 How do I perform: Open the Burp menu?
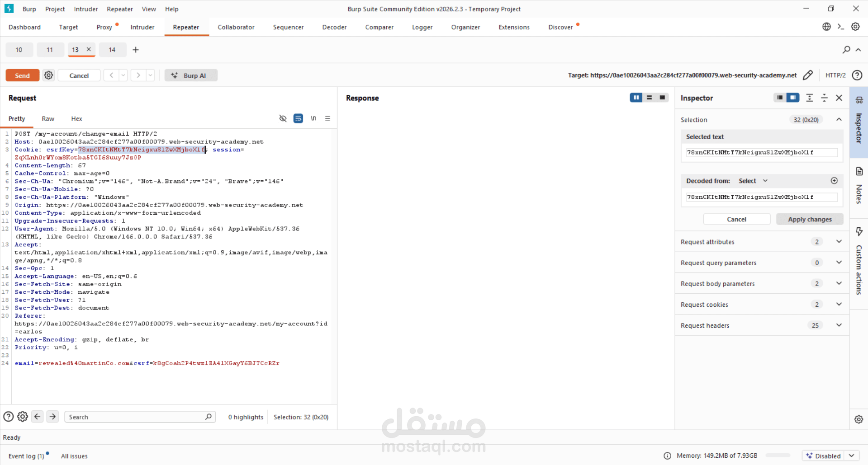tap(29, 9)
